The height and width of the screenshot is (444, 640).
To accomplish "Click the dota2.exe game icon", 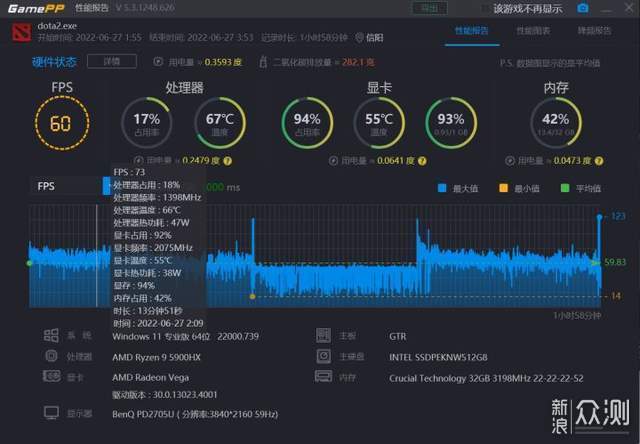I will click(22, 33).
